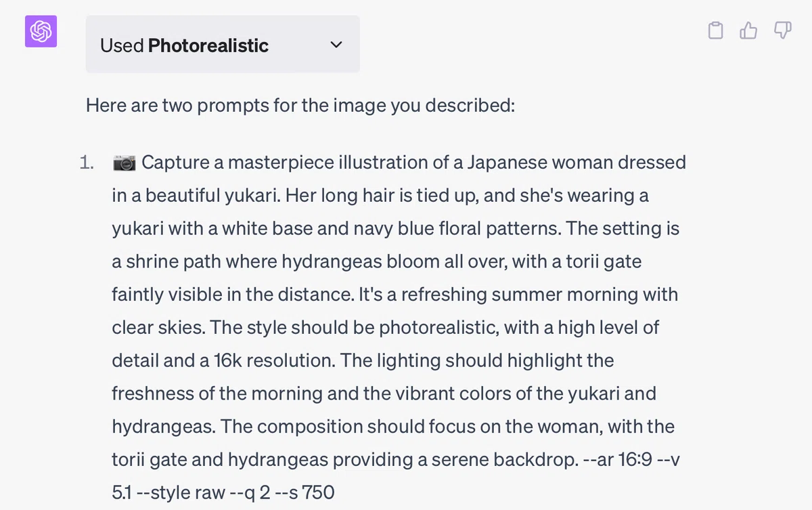
Task: Give the response a thumbs down
Action: [x=782, y=30]
